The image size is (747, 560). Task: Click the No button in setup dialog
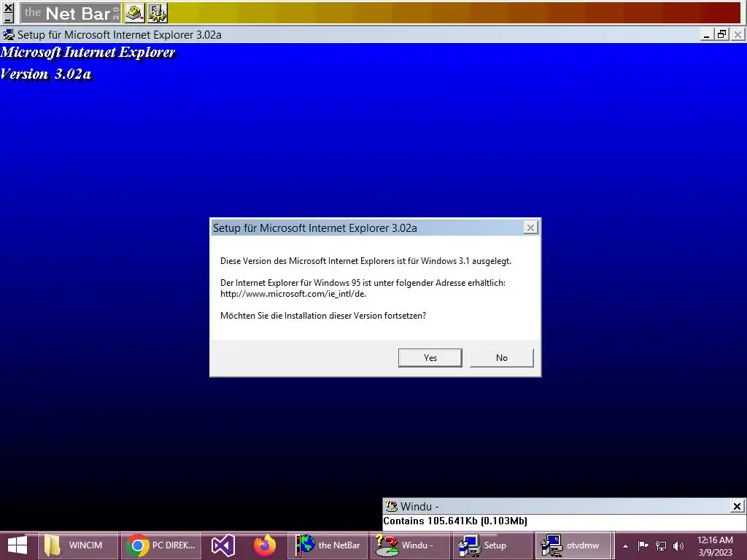tap(502, 357)
